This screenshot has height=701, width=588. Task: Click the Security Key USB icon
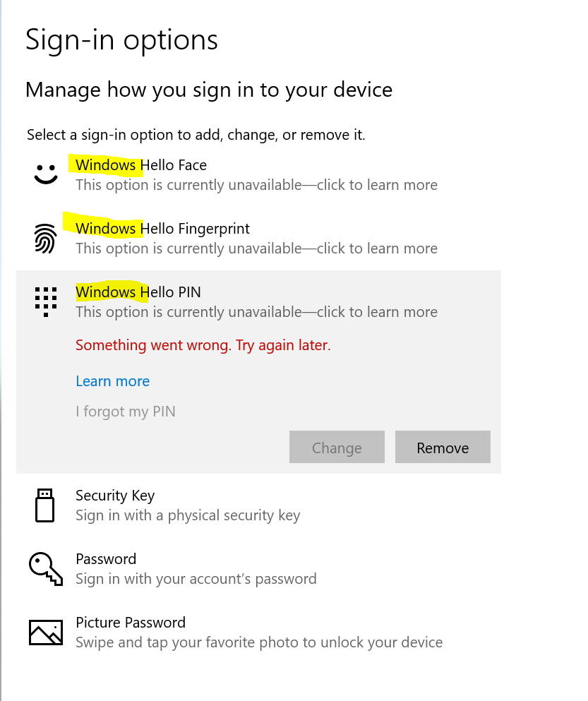[45, 505]
